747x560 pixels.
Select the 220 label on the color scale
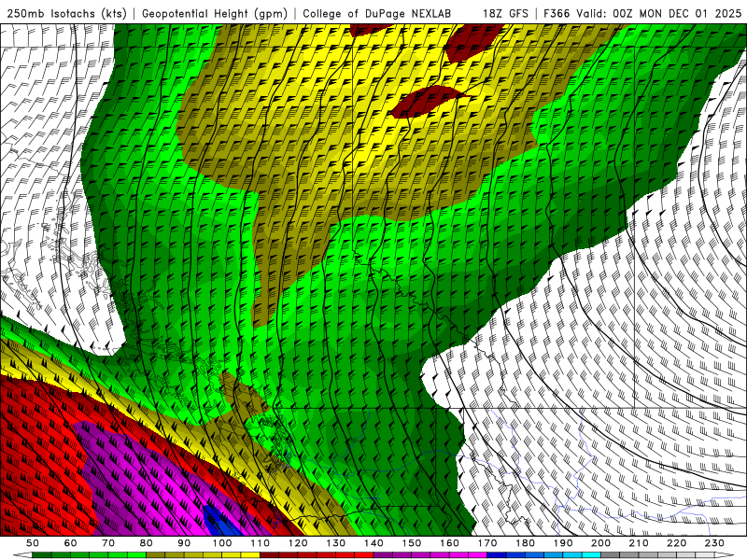676,543
